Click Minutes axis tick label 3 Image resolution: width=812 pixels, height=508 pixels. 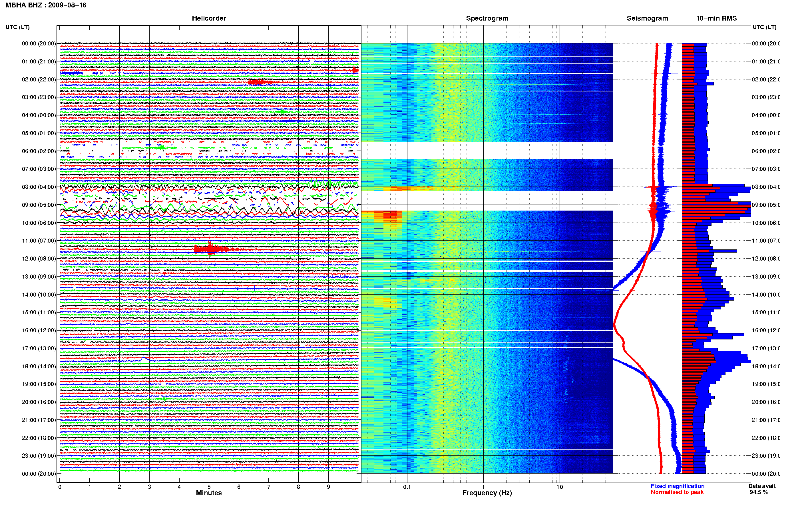(x=149, y=487)
